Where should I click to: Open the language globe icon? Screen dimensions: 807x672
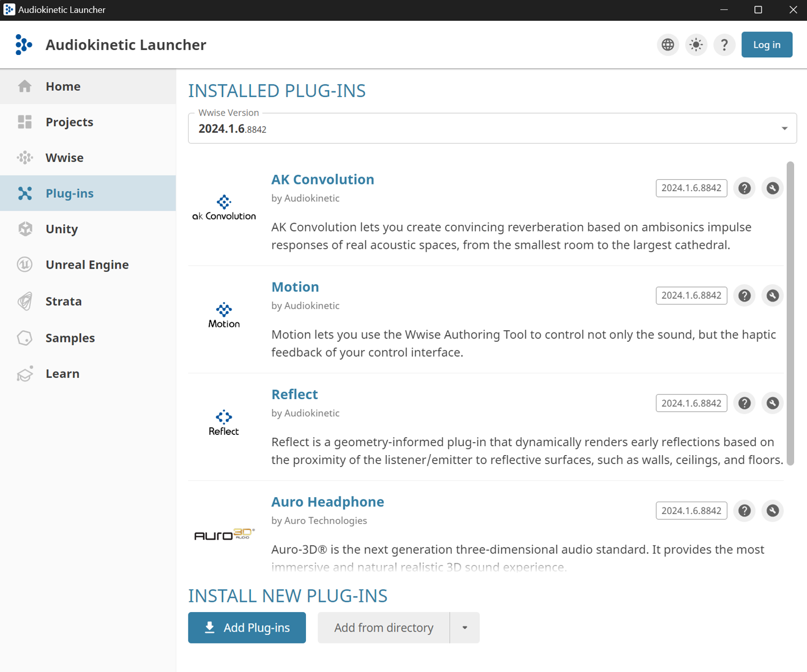[x=667, y=44]
